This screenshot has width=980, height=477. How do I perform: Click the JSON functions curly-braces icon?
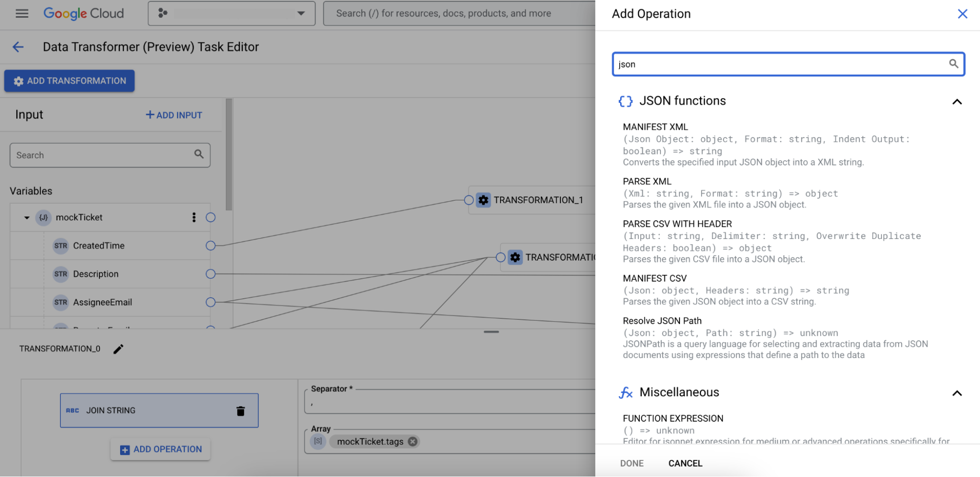click(x=625, y=101)
